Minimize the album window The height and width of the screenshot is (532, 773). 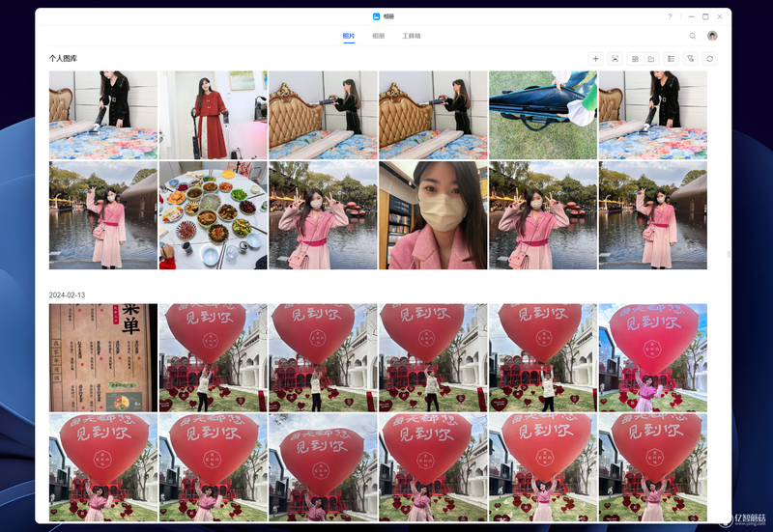[691, 16]
